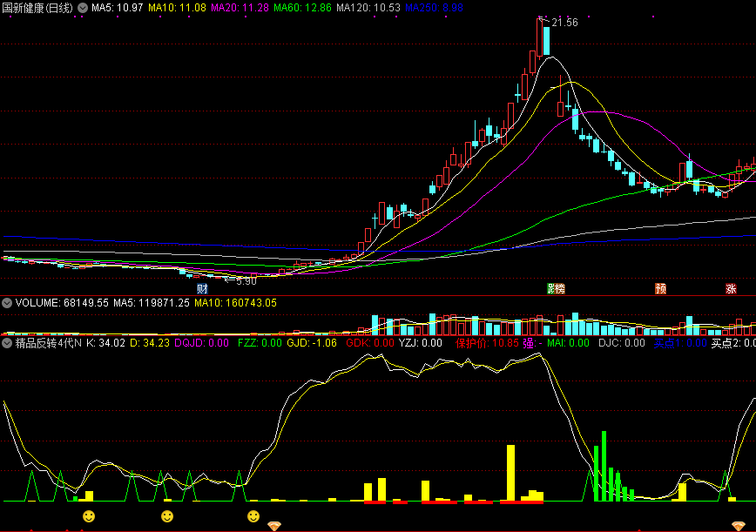Open the dropdown beside 精品反转4代N indicator
Viewport: 756px width, 532px height.
(x=7, y=343)
